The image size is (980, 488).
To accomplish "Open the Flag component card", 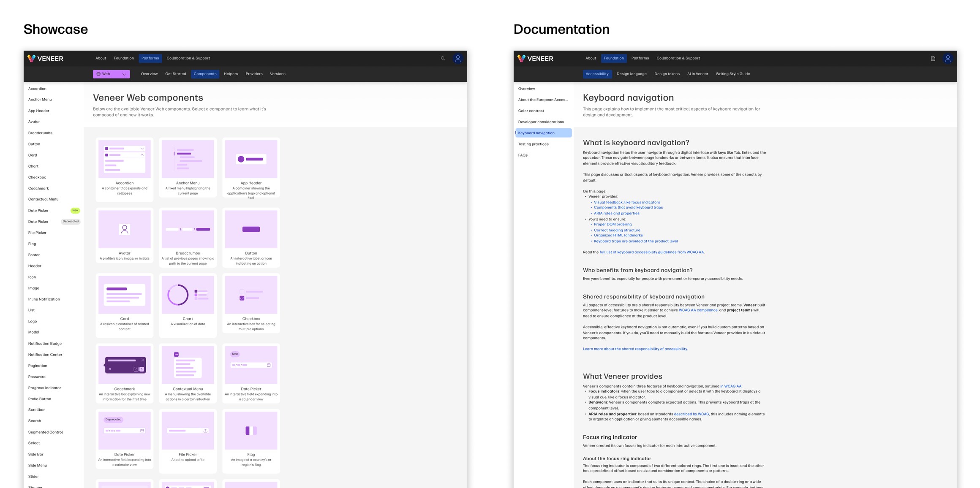I will pyautogui.click(x=251, y=441).
